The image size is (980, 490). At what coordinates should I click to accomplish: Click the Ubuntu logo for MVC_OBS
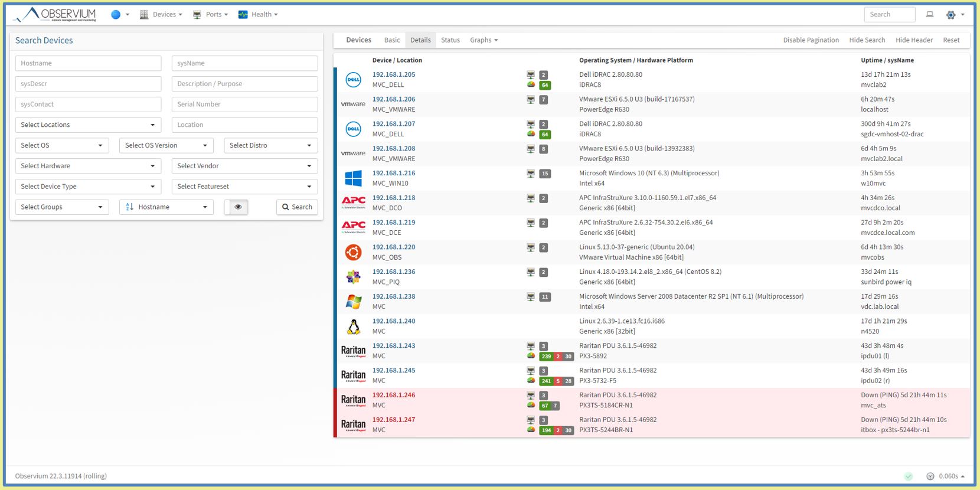pos(353,252)
